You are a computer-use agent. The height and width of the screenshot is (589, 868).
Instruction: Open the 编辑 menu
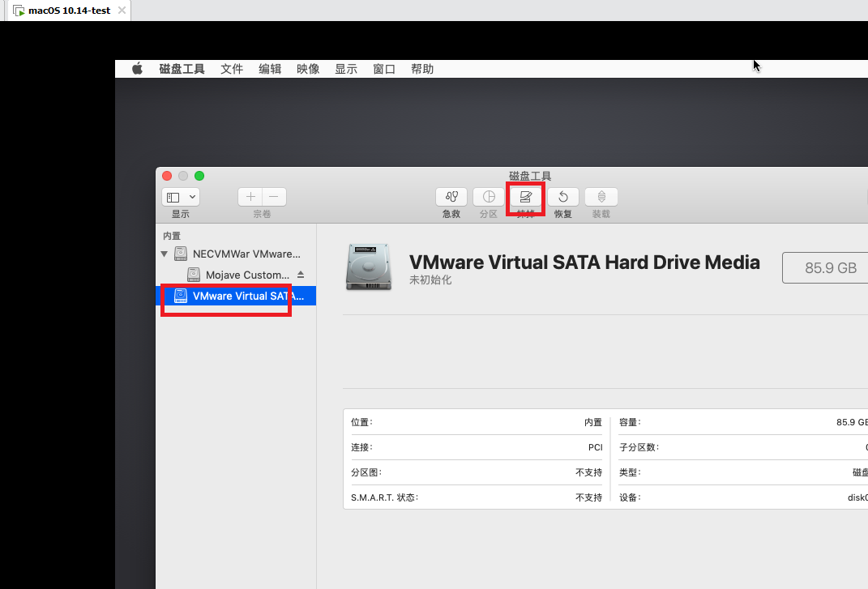pos(270,69)
